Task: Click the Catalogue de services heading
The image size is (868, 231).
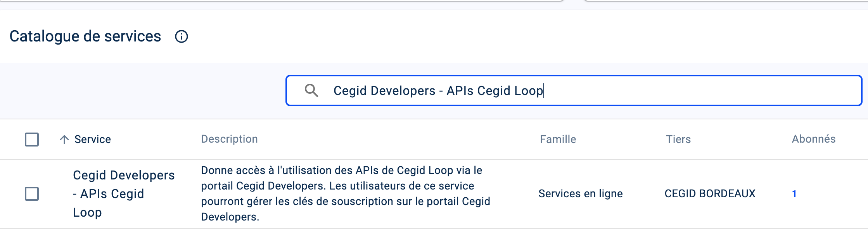Action: click(85, 36)
